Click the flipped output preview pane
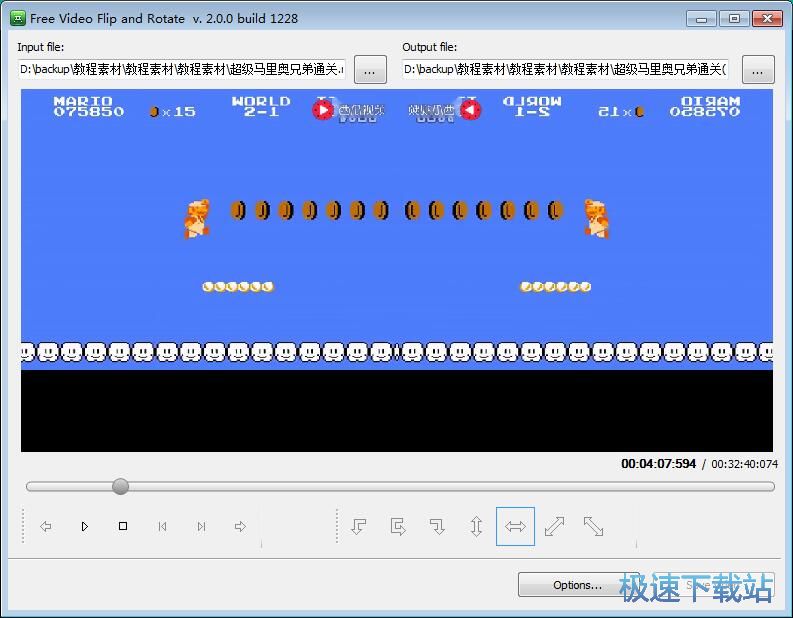Viewport: 793px width, 618px height. (x=585, y=271)
